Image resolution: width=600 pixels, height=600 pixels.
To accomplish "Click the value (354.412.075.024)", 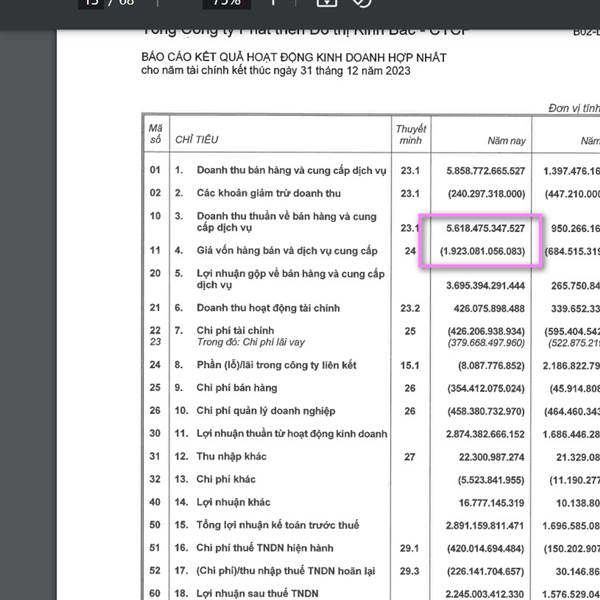I will point(486,388).
